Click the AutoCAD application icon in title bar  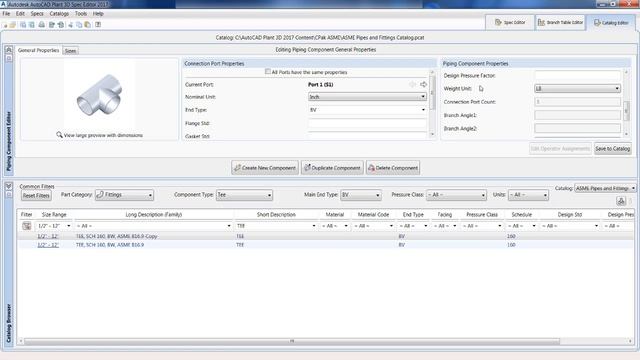pos(3,4)
